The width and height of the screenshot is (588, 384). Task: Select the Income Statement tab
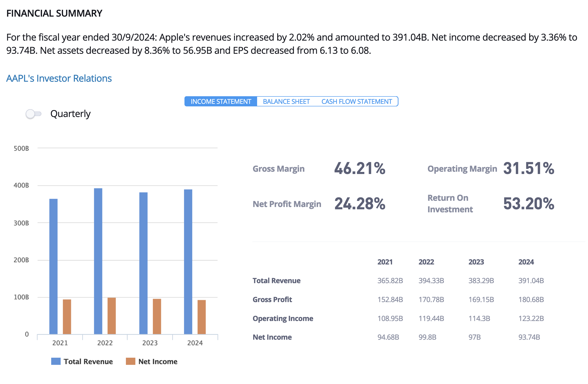click(221, 102)
